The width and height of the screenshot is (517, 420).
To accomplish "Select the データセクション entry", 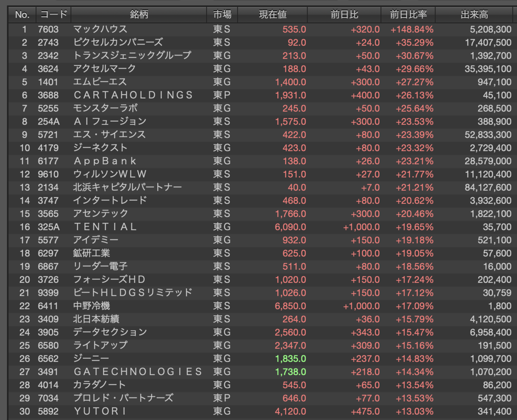I will point(110,332).
